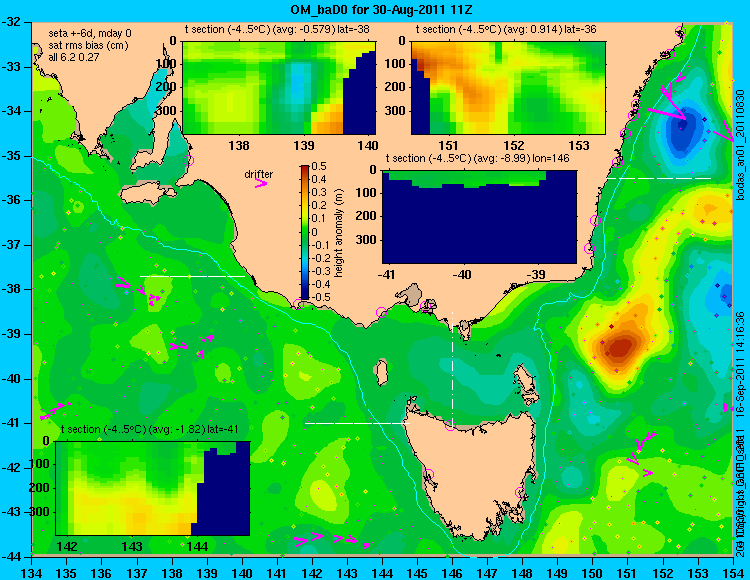Click the 'all 6.2 0.27' statistics text

tap(74, 57)
